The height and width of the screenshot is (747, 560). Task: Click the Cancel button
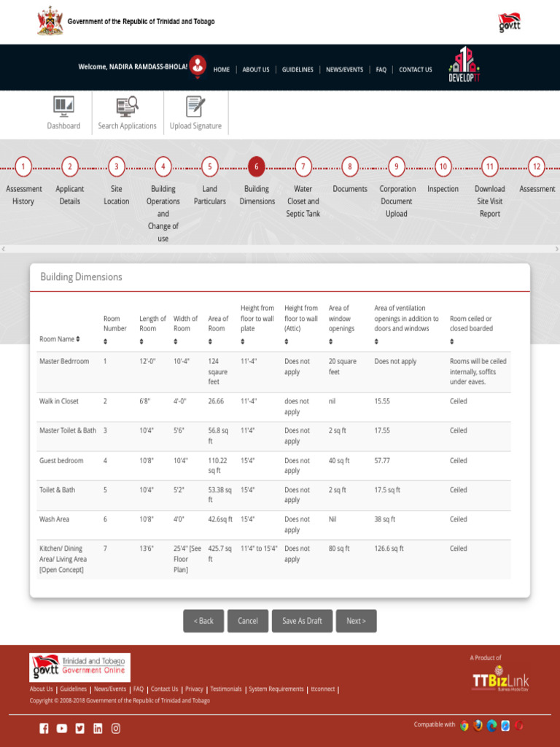pos(248,621)
